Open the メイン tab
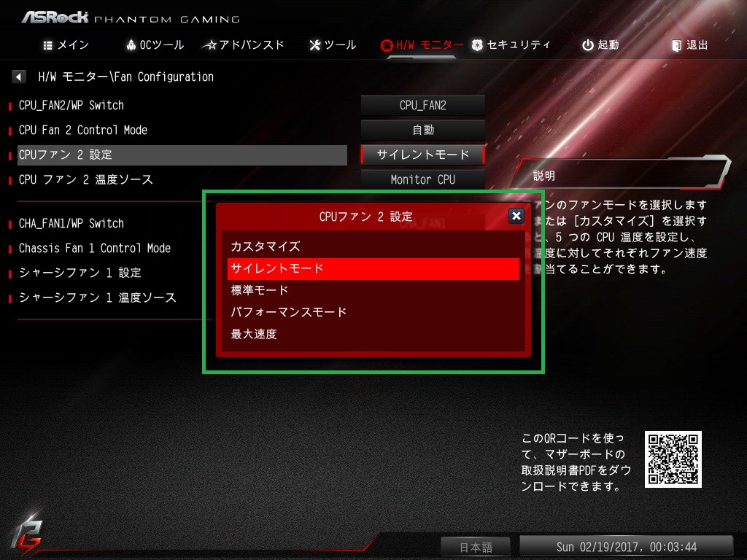The height and width of the screenshot is (560, 747). (66, 45)
